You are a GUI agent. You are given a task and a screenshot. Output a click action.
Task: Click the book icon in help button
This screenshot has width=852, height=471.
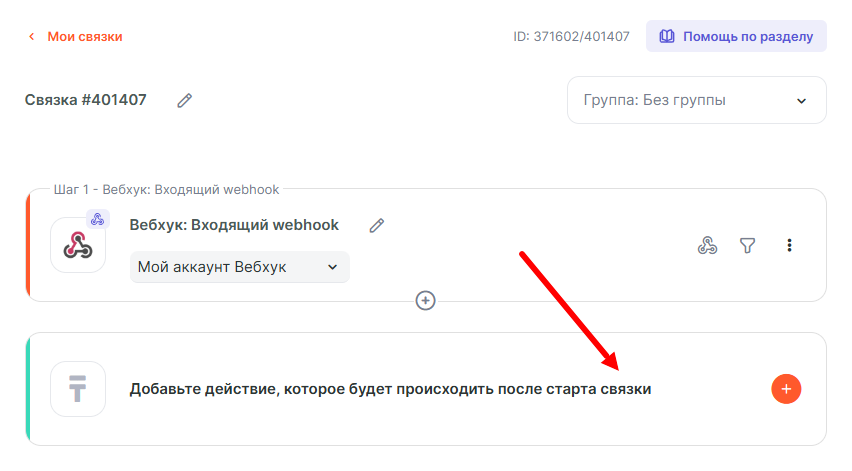pos(667,36)
